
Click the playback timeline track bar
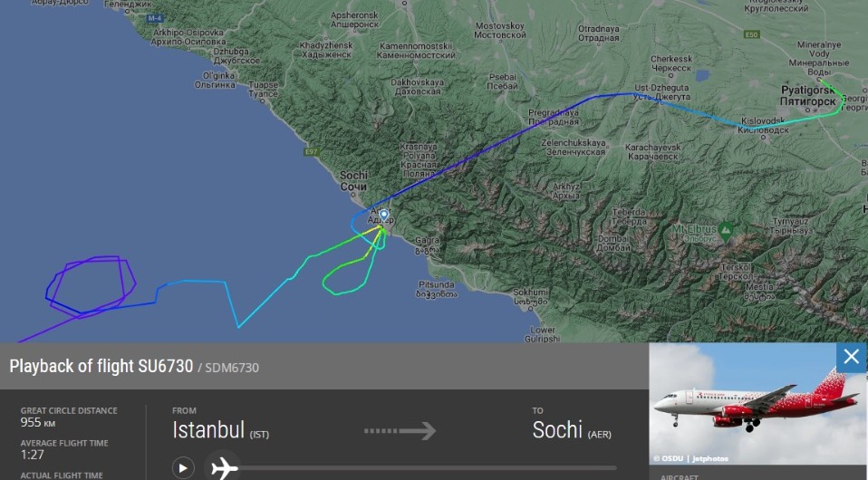426,468
